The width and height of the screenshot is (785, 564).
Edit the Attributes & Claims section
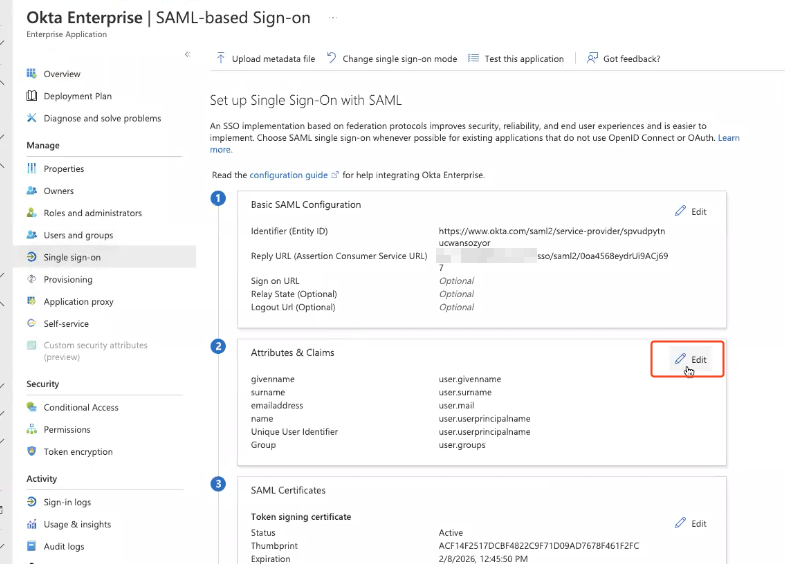pos(690,359)
